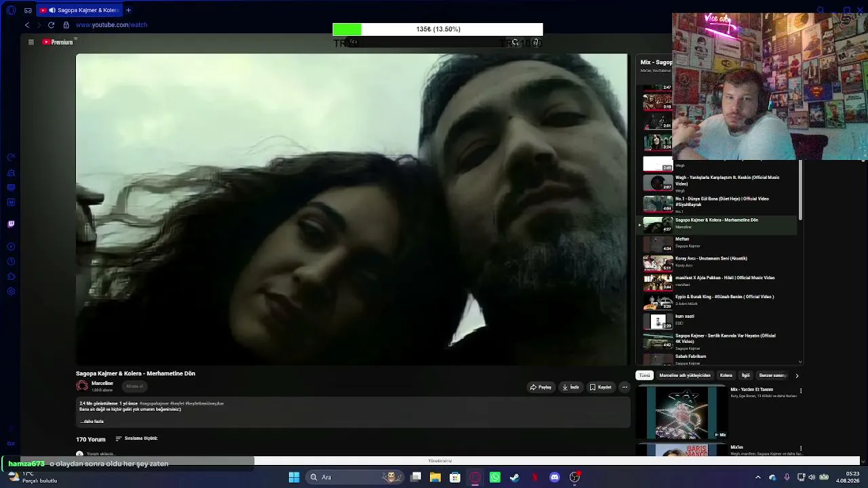Select the Kolera filter chip

(x=726, y=375)
